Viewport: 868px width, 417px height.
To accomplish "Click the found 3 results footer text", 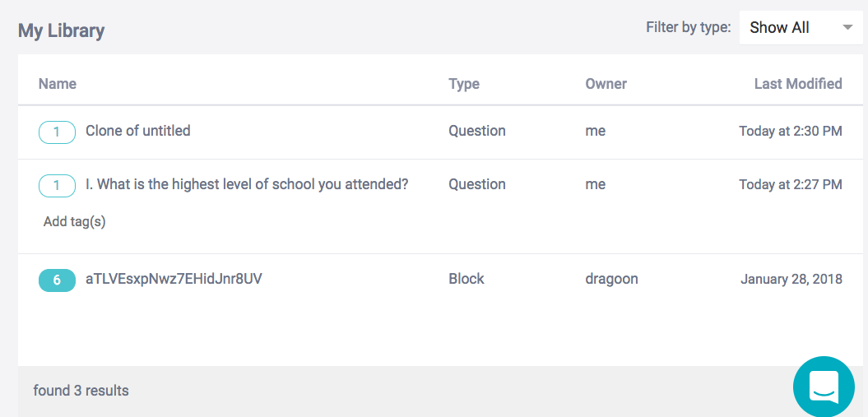I will coord(81,391).
